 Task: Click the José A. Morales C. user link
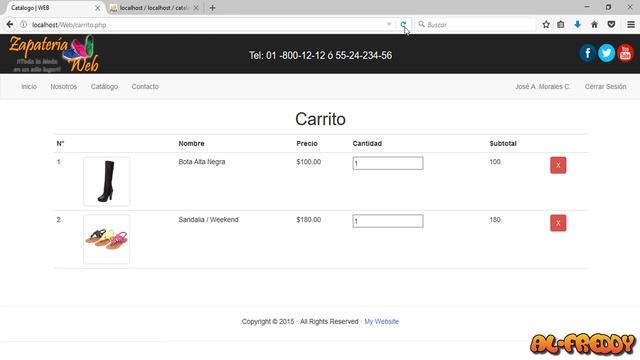[x=542, y=87]
